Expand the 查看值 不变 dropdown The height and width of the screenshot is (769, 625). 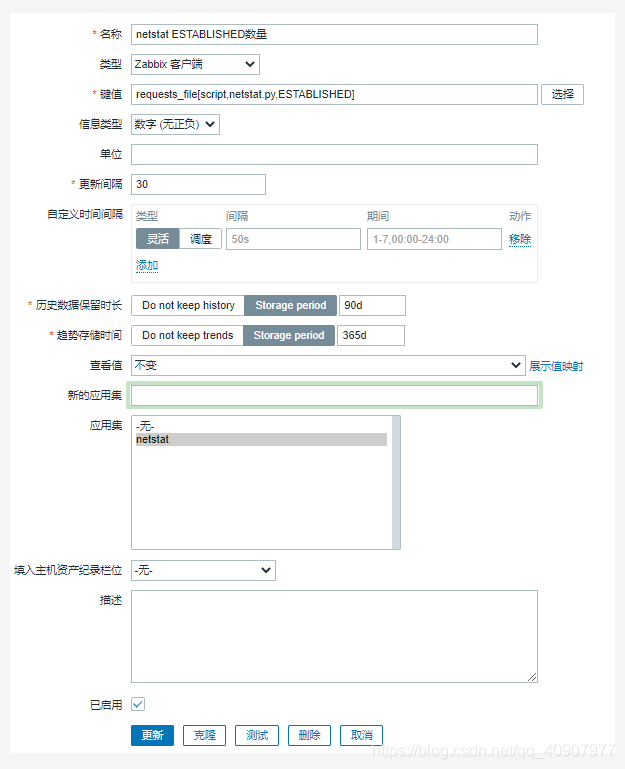point(328,365)
